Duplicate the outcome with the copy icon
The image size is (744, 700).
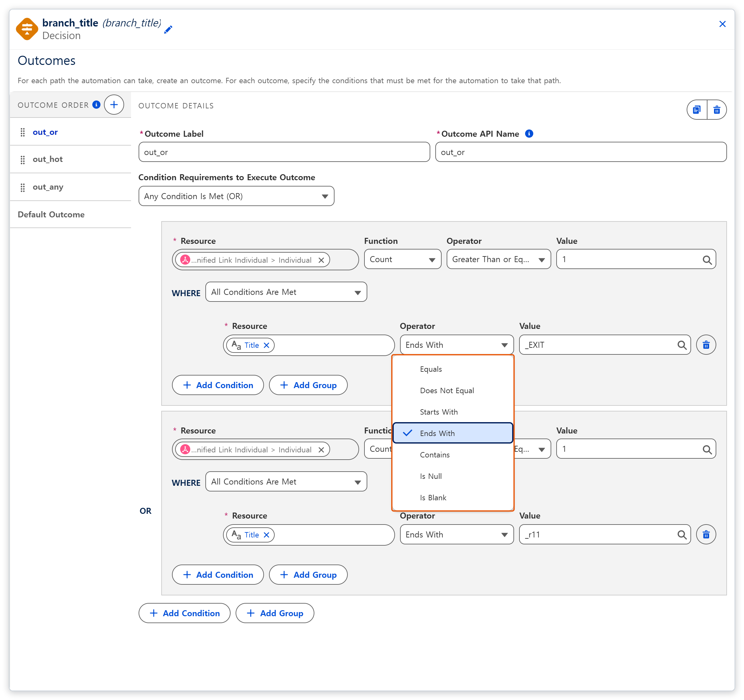coord(697,110)
